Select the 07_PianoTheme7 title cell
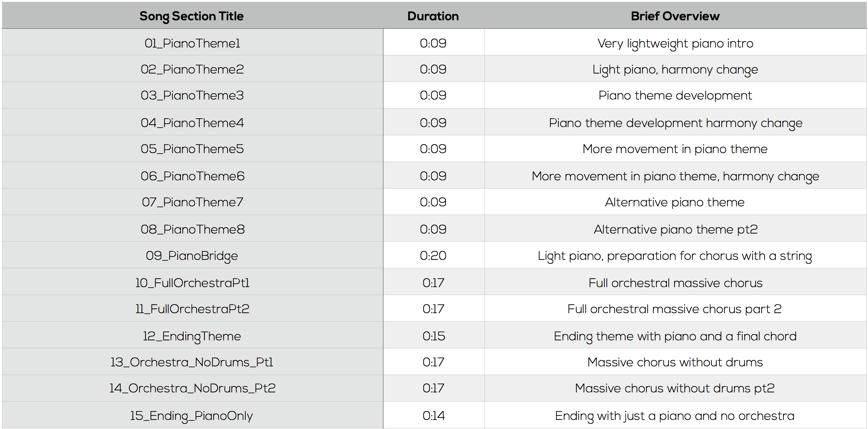This screenshot has width=868, height=429. (192, 201)
